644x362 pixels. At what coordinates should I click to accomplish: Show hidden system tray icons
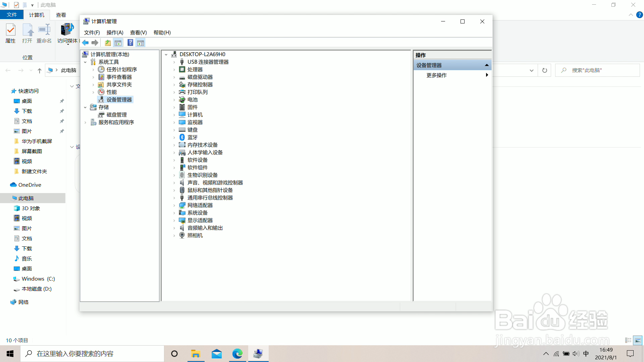point(546,354)
